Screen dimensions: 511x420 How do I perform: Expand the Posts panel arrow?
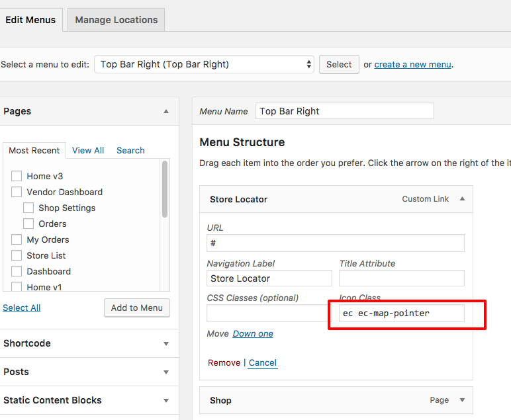coord(166,372)
